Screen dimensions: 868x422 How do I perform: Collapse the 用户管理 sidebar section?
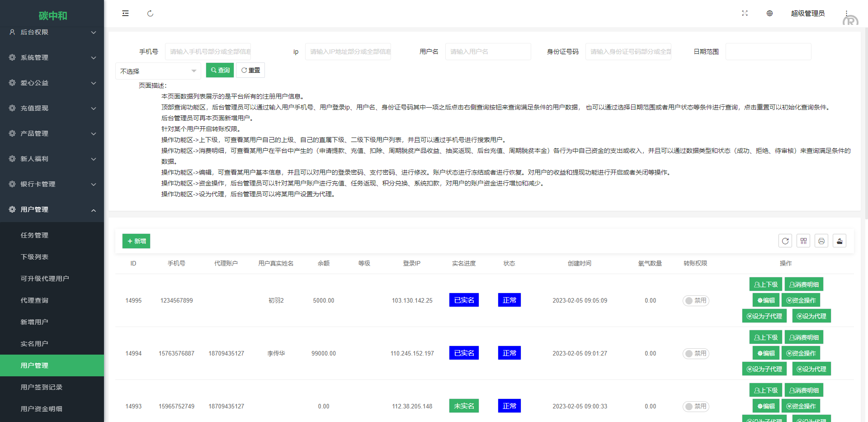pos(52,209)
